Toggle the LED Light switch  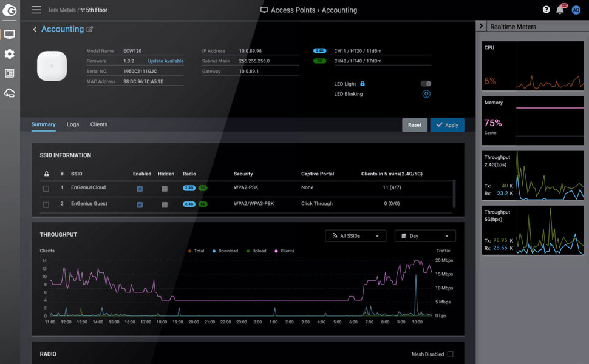coord(426,84)
